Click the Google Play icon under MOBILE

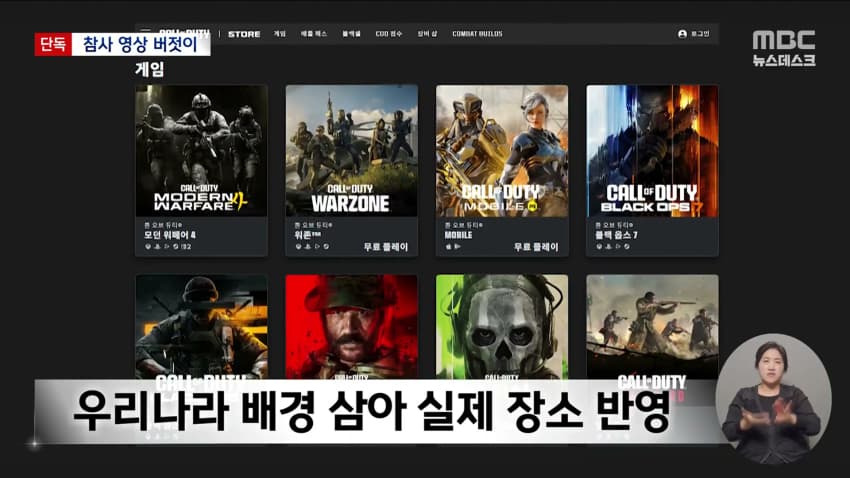click(458, 247)
